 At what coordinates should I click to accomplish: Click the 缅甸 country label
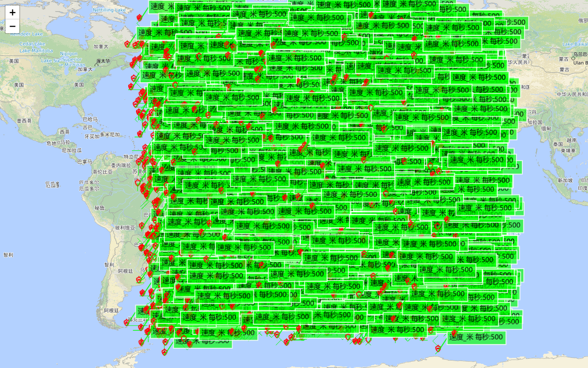pos(545,129)
